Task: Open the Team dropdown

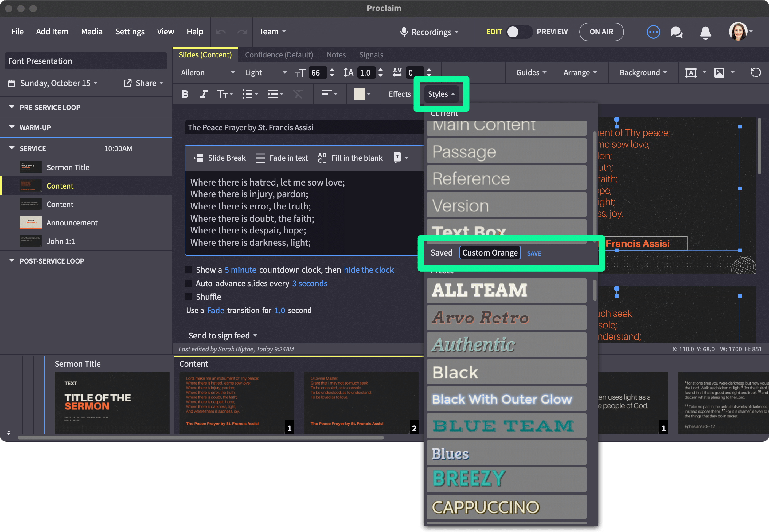Action: coord(272,32)
